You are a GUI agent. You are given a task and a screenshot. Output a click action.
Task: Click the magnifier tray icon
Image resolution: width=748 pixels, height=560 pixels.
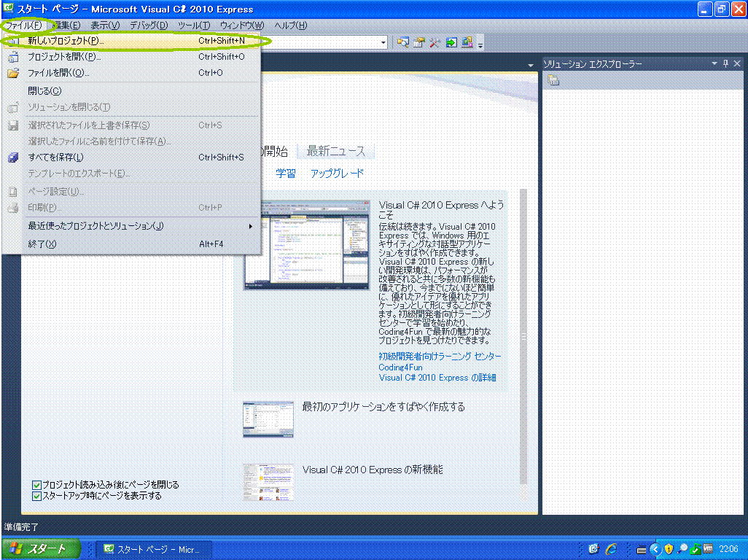(x=682, y=550)
